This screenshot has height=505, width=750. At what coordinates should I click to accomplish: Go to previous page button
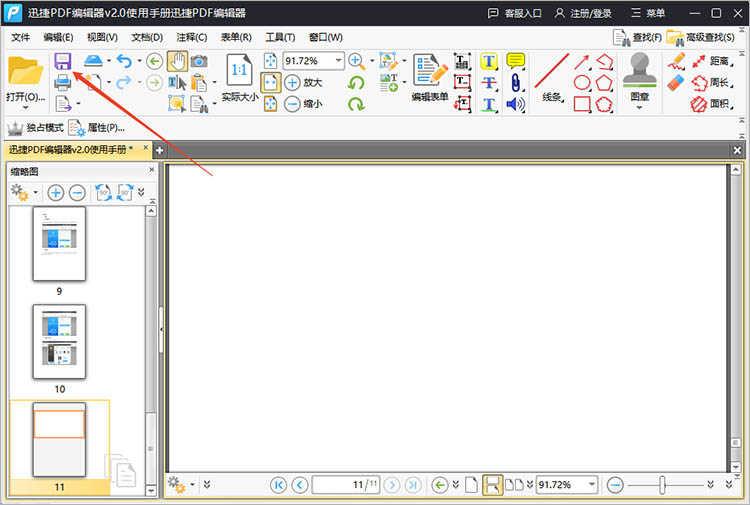[300, 485]
